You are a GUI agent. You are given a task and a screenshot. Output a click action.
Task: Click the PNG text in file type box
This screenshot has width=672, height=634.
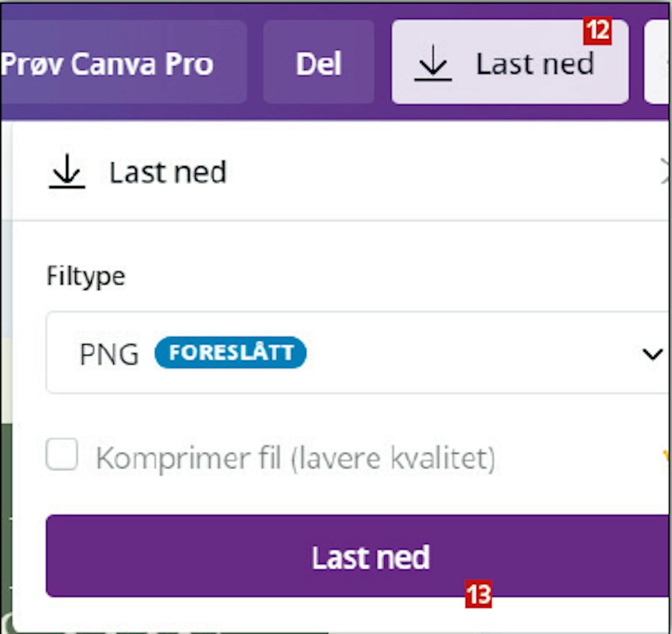click(109, 354)
